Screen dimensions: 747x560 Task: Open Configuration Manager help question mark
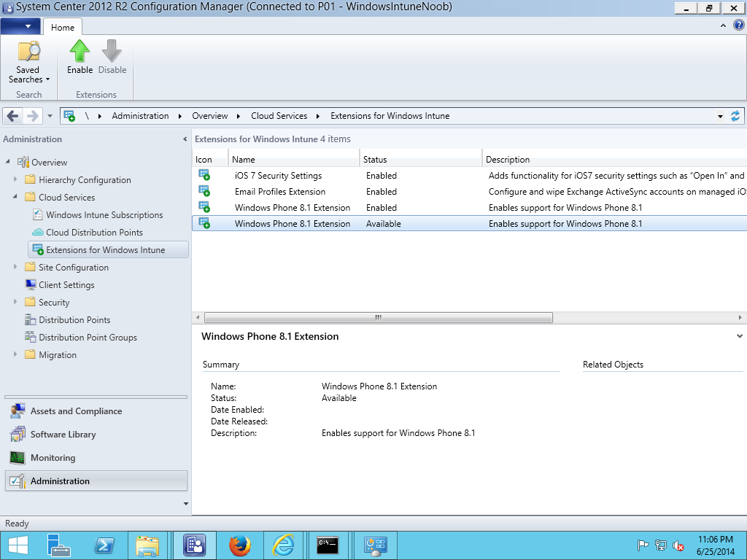click(x=738, y=26)
